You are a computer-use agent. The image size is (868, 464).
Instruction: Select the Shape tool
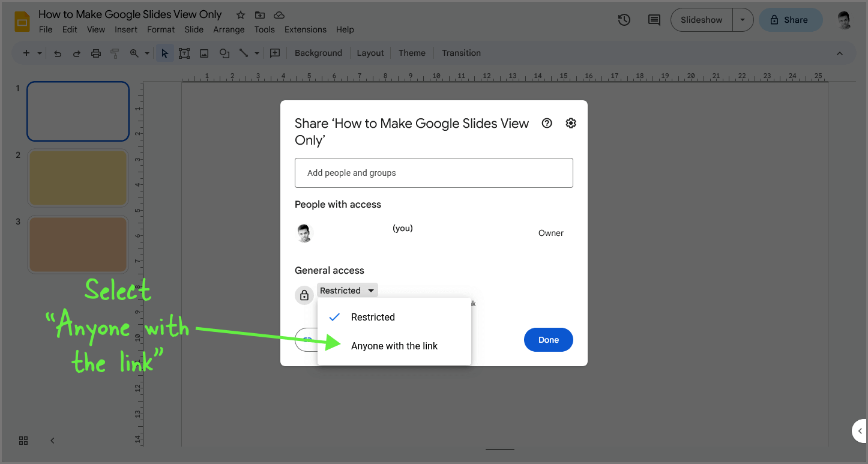(x=224, y=53)
